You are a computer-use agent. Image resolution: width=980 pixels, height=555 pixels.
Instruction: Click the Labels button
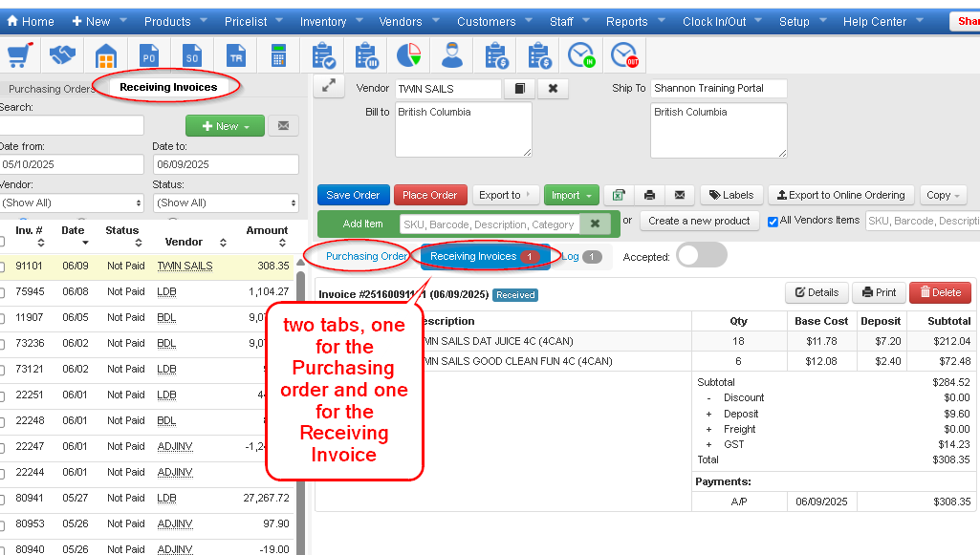pos(731,195)
